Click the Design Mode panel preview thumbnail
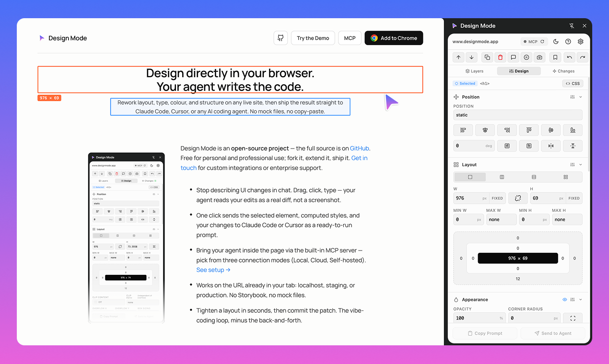The width and height of the screenshot is (609, 364). click(x=127, y=238)
